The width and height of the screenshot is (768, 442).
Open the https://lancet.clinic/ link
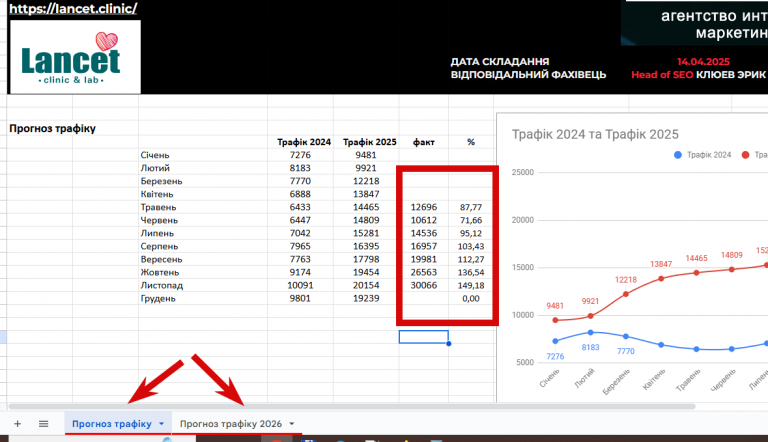73,8
